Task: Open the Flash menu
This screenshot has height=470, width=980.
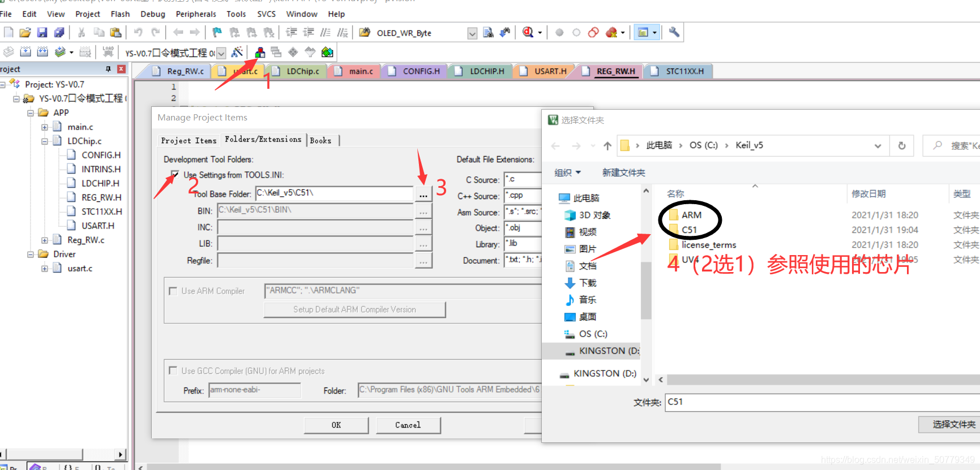Action: tap(120, 14)
